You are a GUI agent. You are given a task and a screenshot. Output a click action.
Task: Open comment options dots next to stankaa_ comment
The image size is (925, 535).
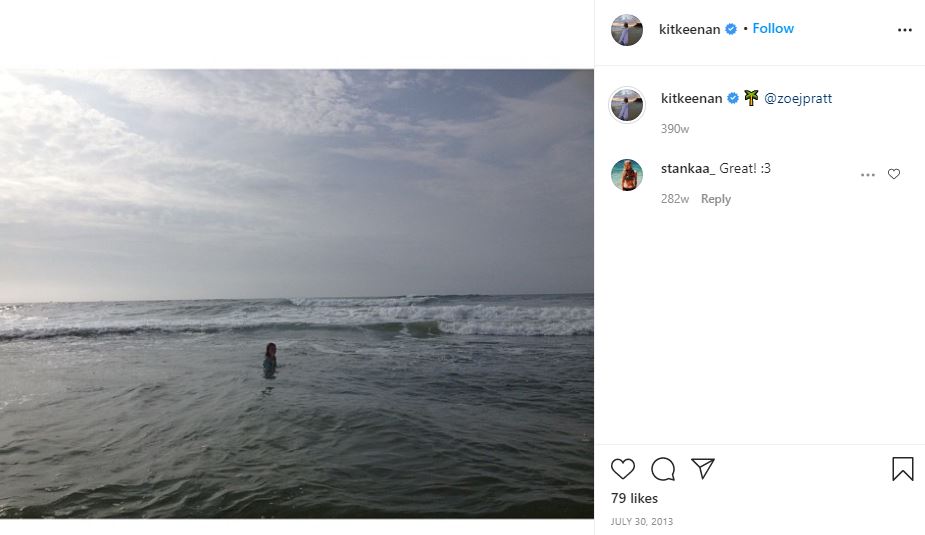coord(867,175)
